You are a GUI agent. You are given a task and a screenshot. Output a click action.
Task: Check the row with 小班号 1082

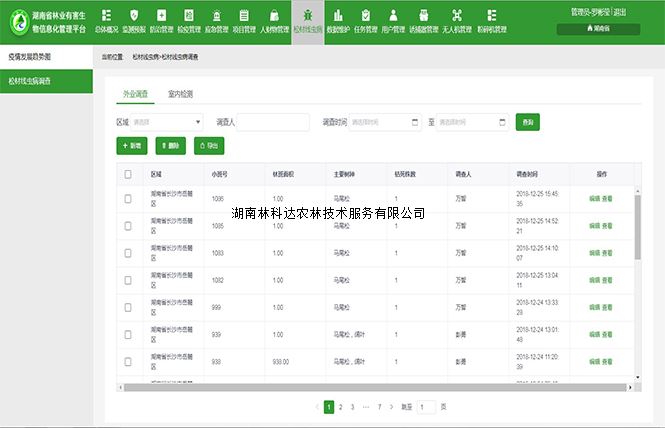click(128, 283)
